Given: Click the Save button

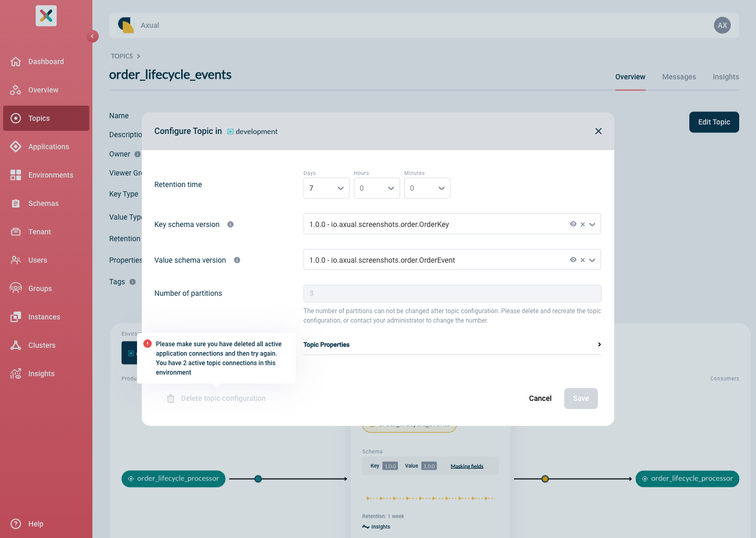Looking at the screenshot, I should click(x=581, y=398).
